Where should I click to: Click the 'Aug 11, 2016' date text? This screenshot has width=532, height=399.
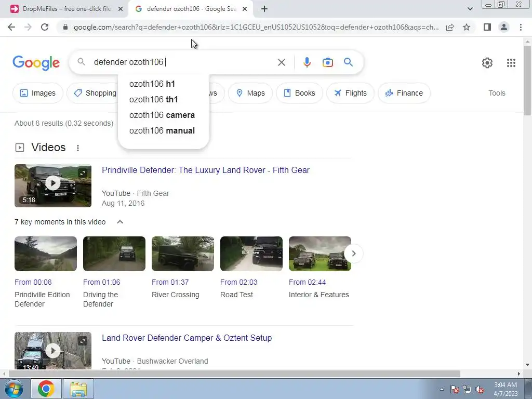click(x=123, y=203)
